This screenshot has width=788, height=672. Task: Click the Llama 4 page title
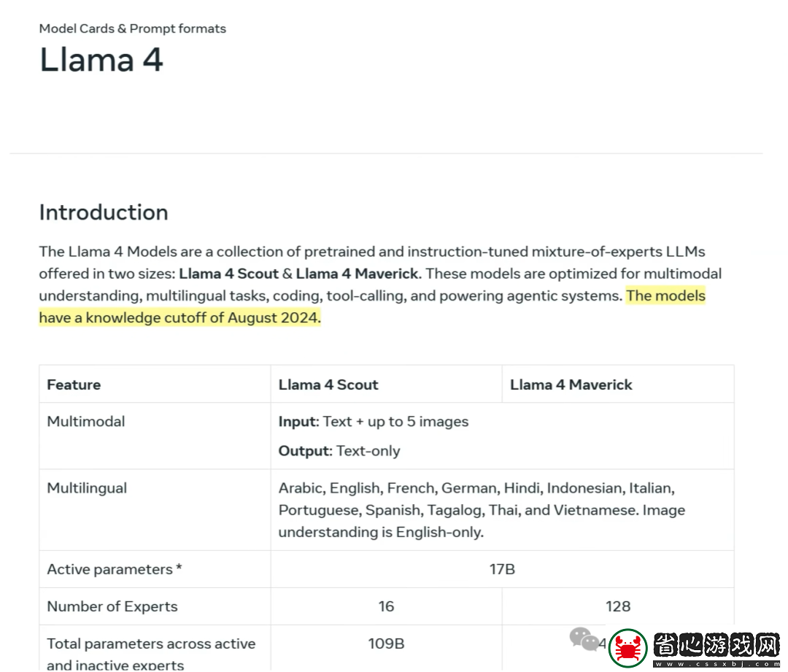point(101,60)
